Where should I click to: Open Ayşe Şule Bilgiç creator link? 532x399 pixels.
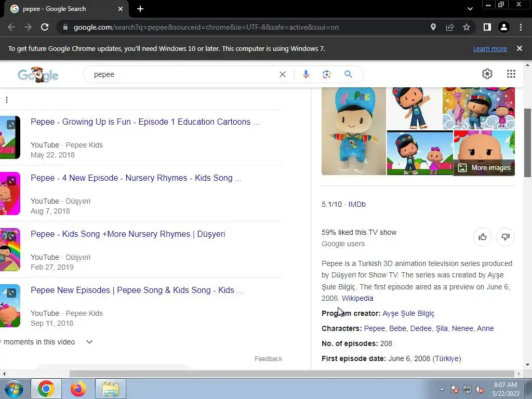point(408,313)
